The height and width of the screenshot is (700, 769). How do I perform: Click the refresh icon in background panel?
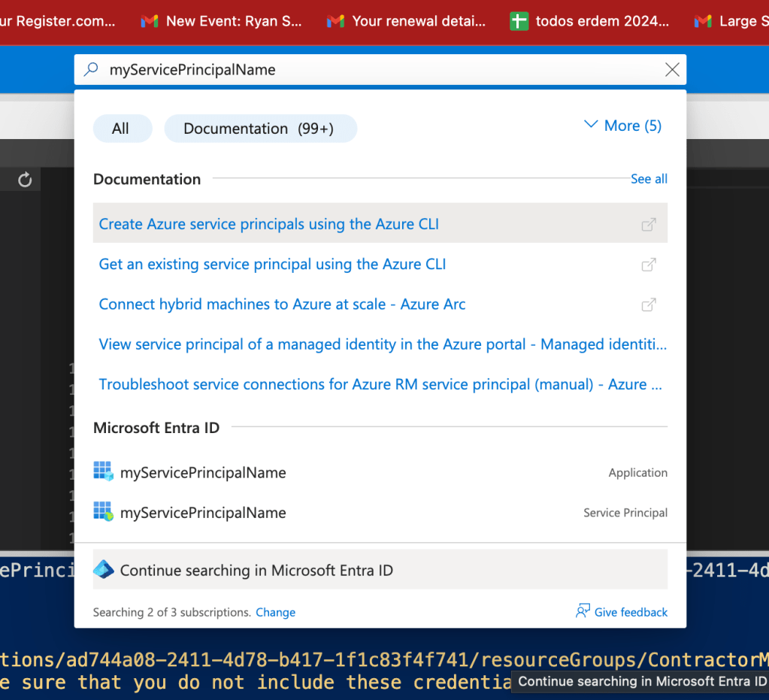point(25,180)
